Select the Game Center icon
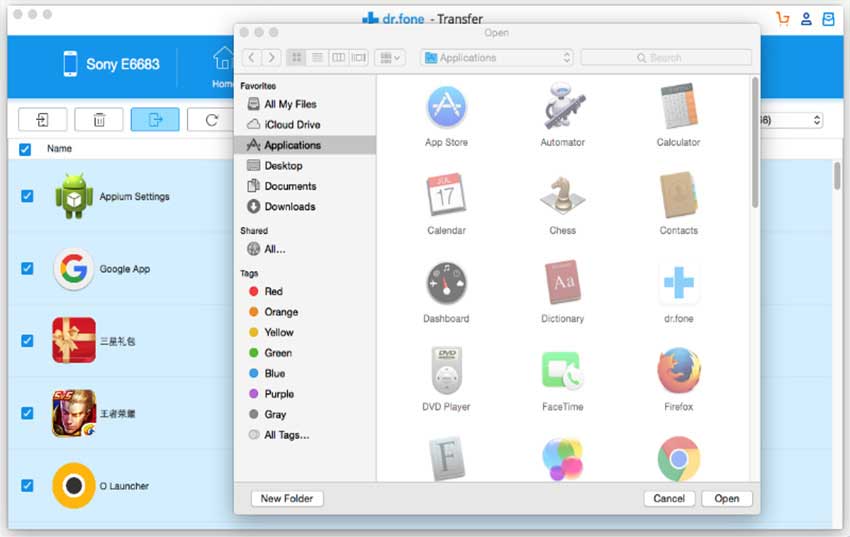Viewport: 850px width, 537px height. tap(562, 459)
